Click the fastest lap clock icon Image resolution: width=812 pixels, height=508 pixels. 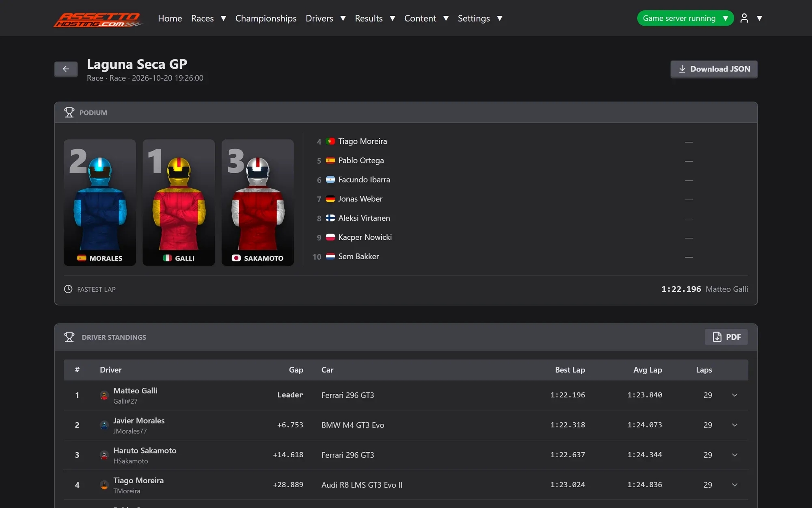click(x=68, y=289)
